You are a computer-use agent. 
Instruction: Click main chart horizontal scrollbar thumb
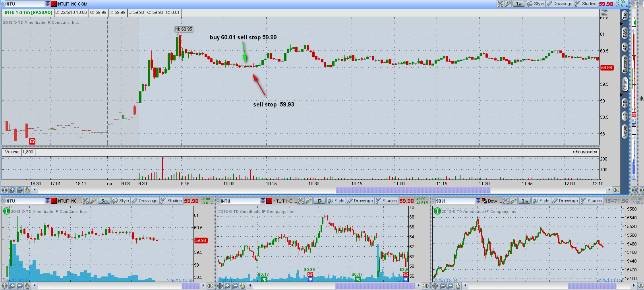[x=413, y=190]
